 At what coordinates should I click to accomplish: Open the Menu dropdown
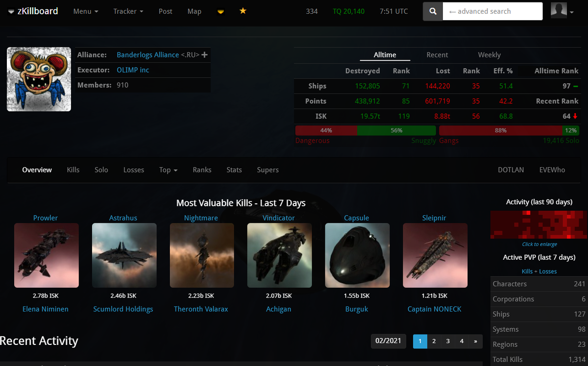click(85, 11)
